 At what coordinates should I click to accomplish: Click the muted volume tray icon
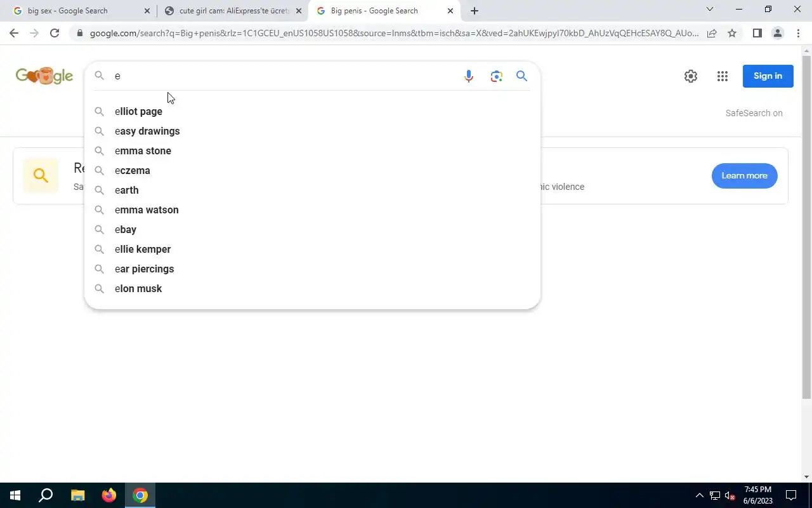coord(730,495)
